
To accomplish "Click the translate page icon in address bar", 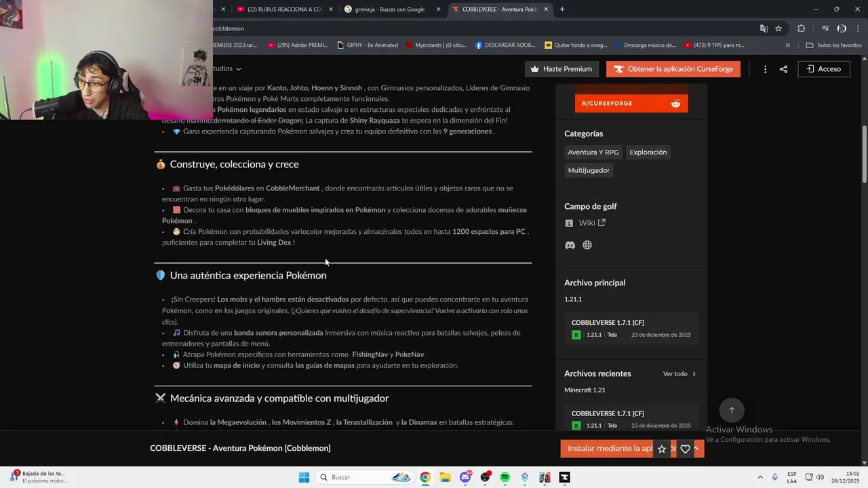I will pyautogui.click(x=764, y=28).
